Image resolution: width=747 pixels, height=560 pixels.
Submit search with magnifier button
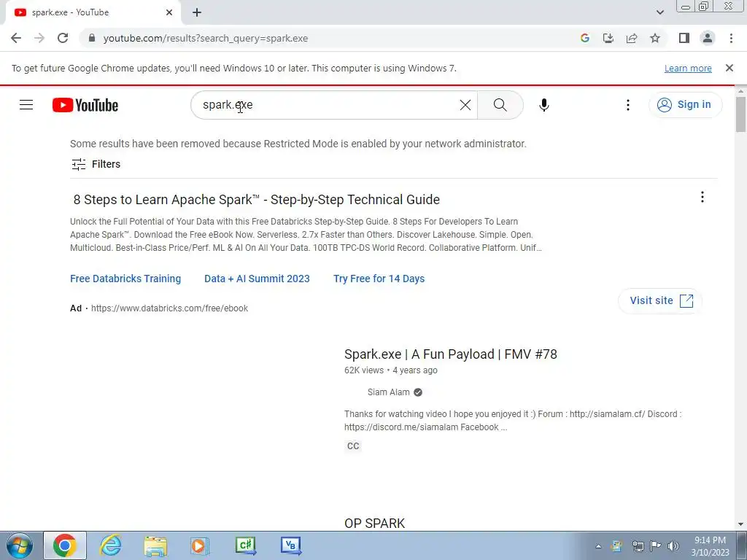pyautogui.click(x=500, y=105)
